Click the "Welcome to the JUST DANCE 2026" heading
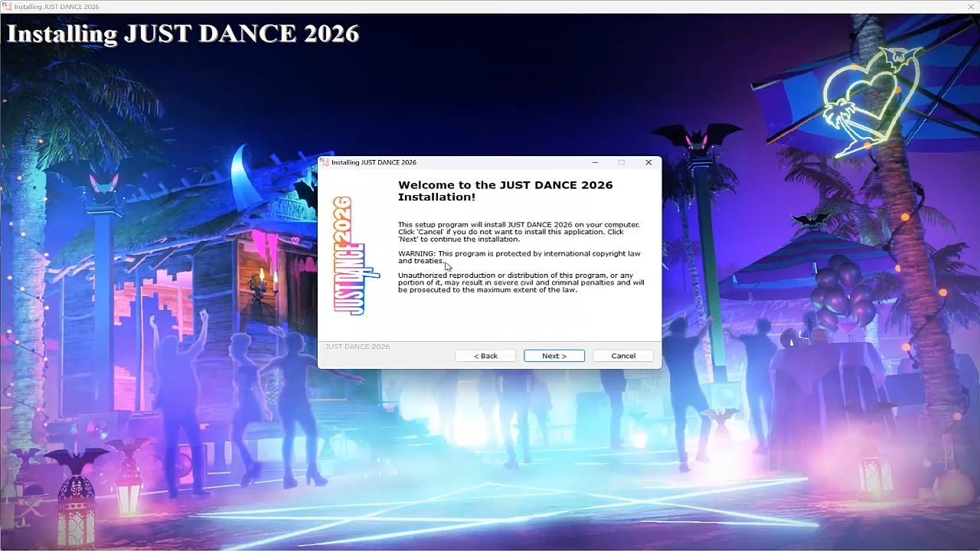Viewport: 980px width, 551px height. pos(505,191)
